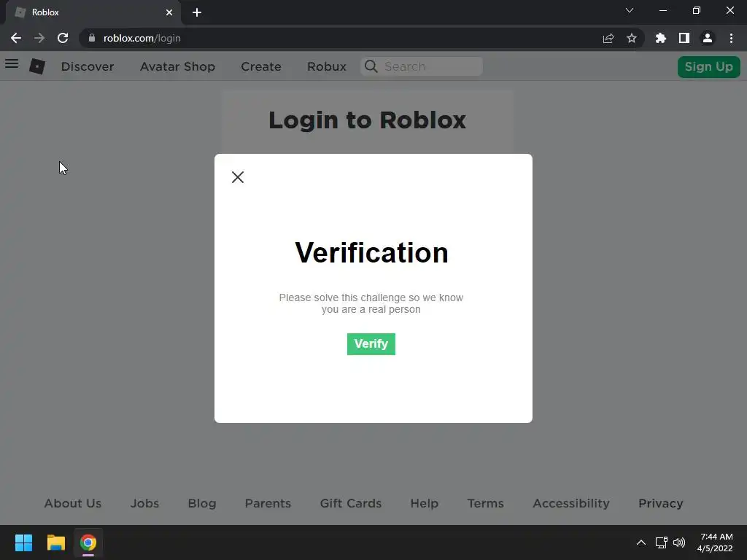Go to Avatar Shop
Viewport: 747px width, 560px height.
[x=178, y=66]
